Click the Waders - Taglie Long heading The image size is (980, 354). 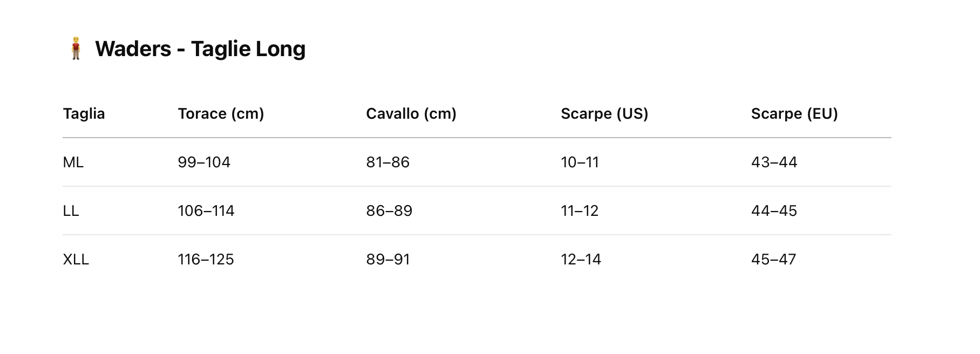point(200,49)
